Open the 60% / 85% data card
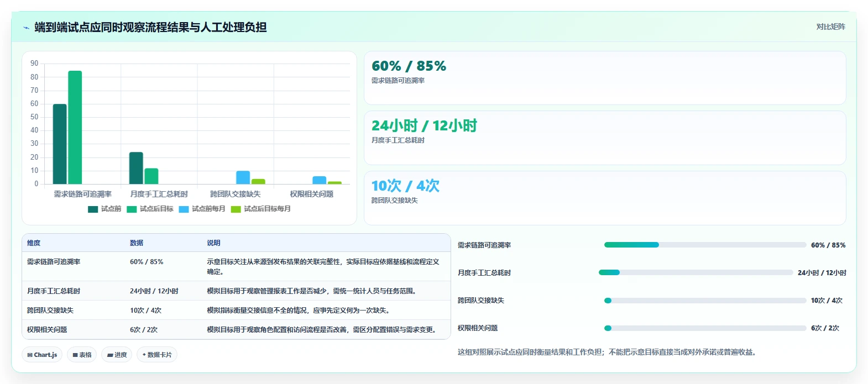Viewport: 868px width, 384px height. pyautogui.click(x=605, y=78)
